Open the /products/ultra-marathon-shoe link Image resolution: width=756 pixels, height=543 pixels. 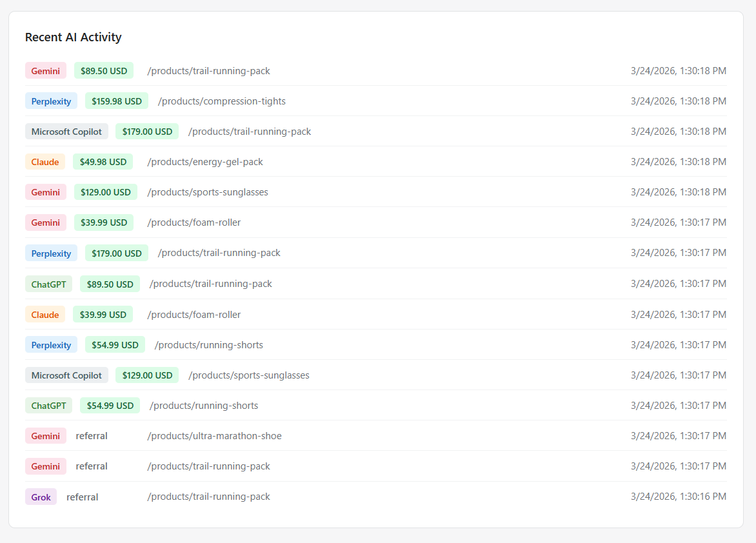click(x=214, y=435)
